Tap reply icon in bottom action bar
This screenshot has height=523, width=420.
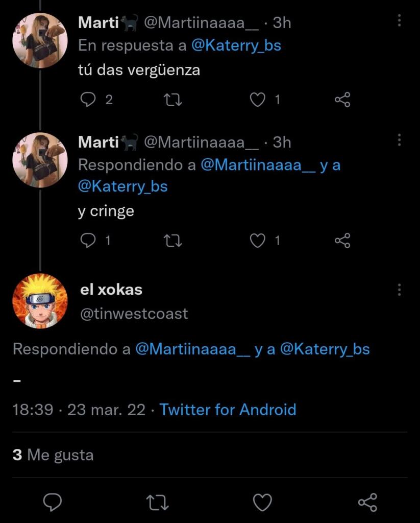point(53,503)
